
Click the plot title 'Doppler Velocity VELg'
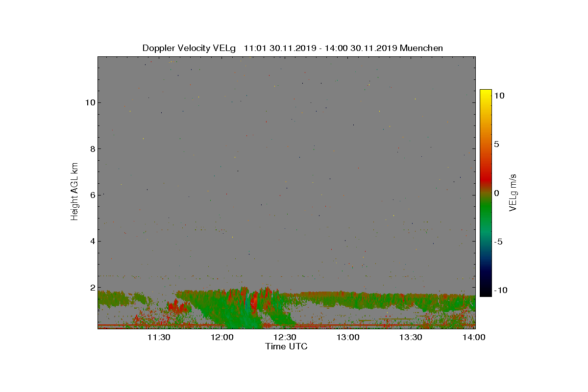click(x=189, y=48)
